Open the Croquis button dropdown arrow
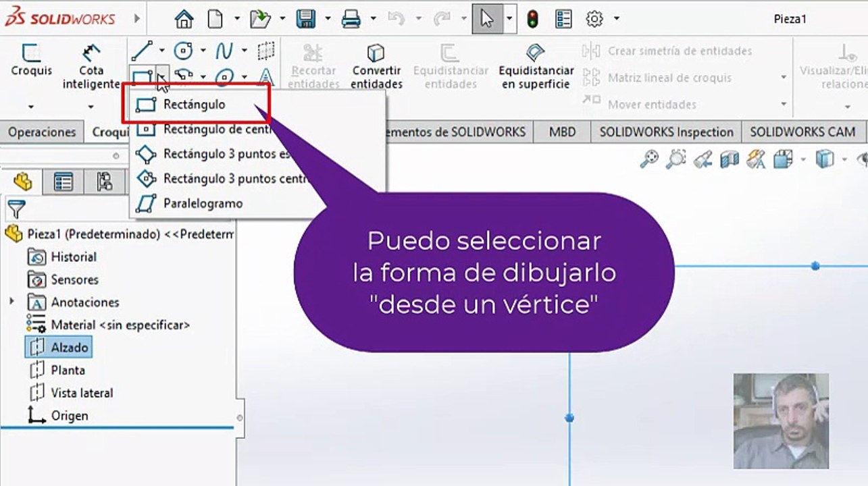This screenshot has height=486, width=868. 31,107
